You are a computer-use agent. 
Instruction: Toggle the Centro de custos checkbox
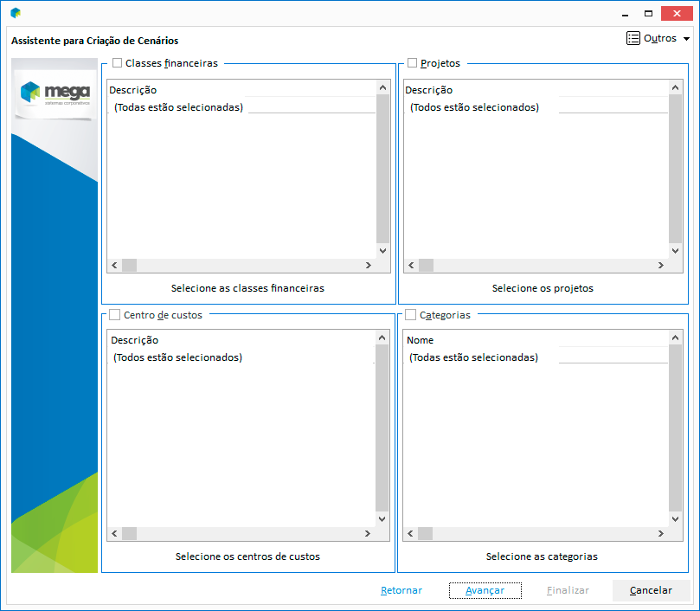click(x=114, y=315)
